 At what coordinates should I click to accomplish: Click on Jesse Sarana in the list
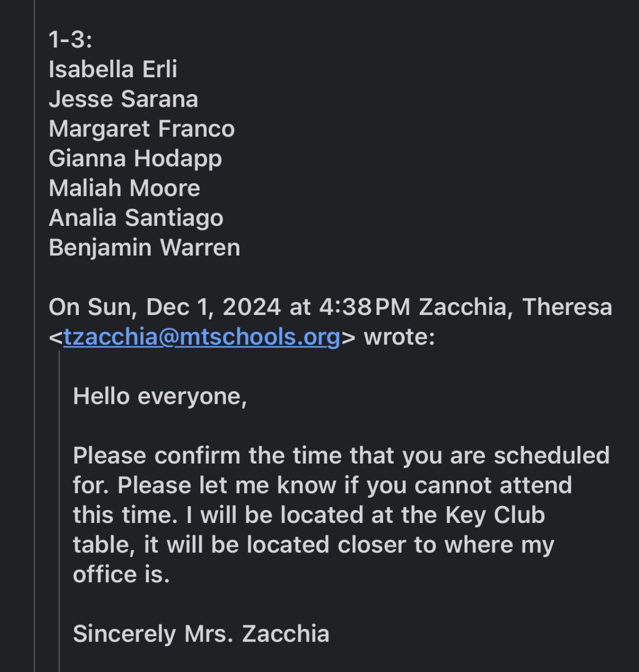[x=123, y=99]
